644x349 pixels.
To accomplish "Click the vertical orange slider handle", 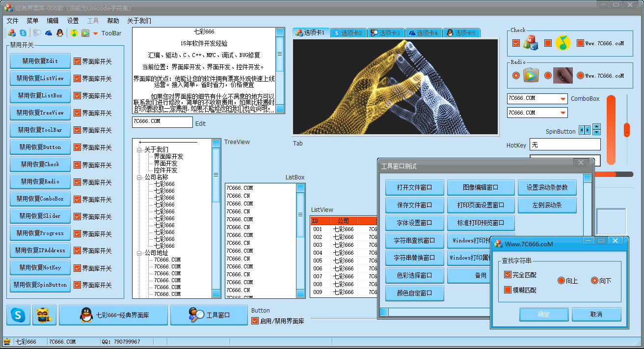I will (626, 130).
